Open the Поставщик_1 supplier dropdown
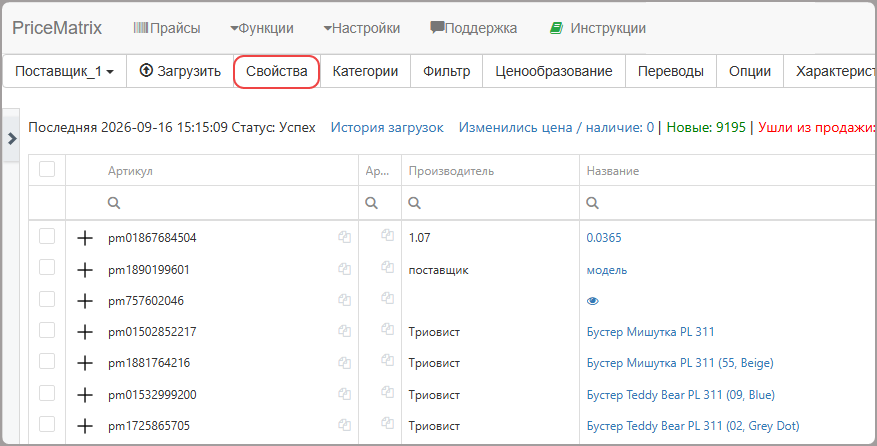Screen dimensions: 877x446 coord(64,71)
